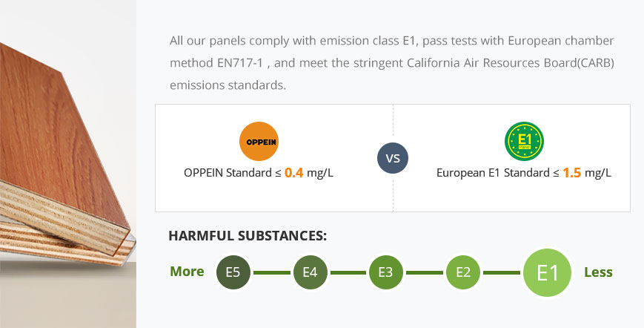Select the E5 emission level circle
Screen dimensions: 644x328
(233, 272)
